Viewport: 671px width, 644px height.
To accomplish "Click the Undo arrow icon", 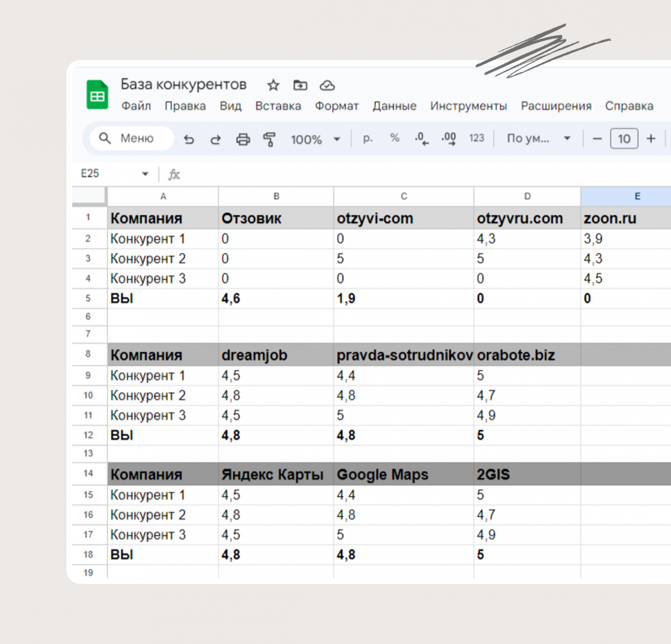I will click(x=189, y=139).
